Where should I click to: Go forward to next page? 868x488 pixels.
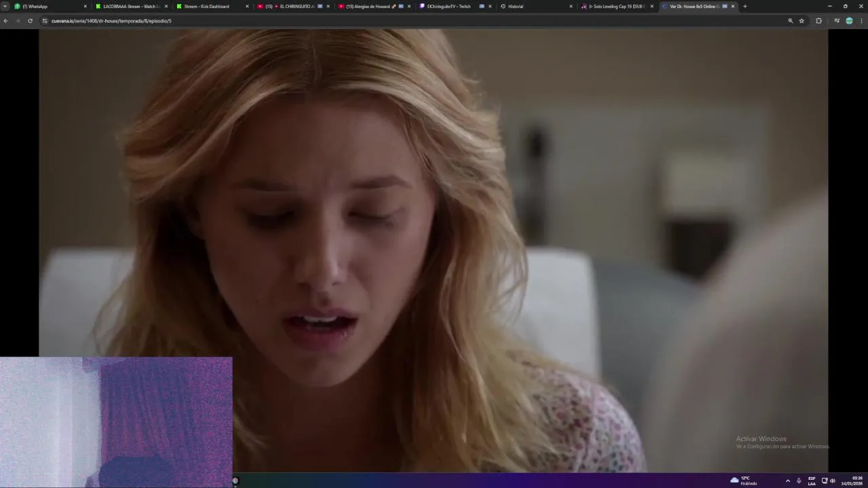pos(18,21)
